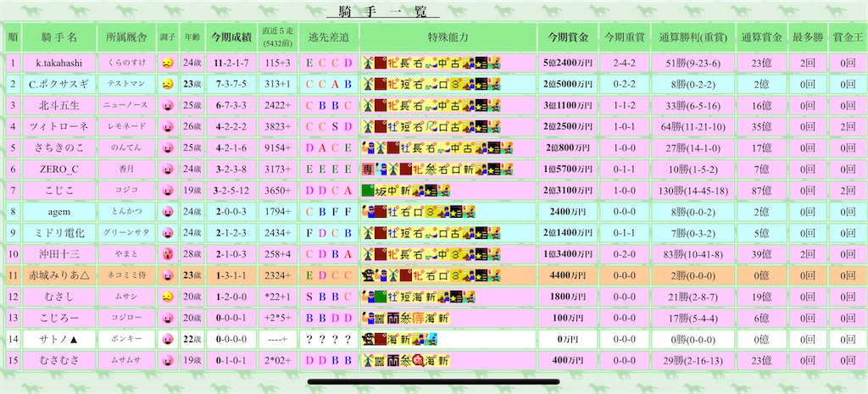Image resolution: width=868 pixels, height=394 pixels.
Task: Click the blue 牡 icon in ツィトローネ's row
Action: pos(393,126)
